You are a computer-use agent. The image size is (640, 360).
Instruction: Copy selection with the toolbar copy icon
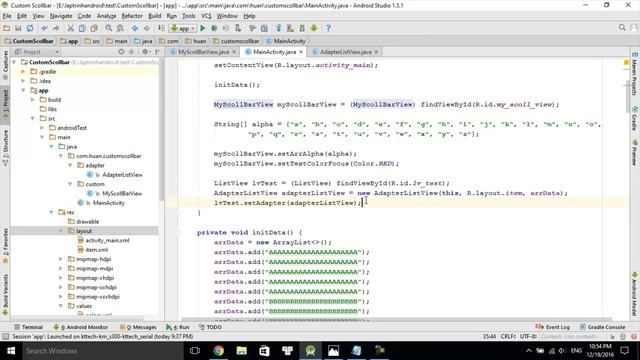coord(82,28)
